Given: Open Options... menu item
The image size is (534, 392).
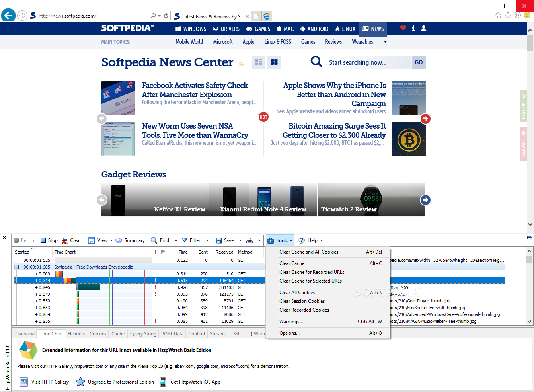Looking at the screenshot, I should tap(329, 333).
